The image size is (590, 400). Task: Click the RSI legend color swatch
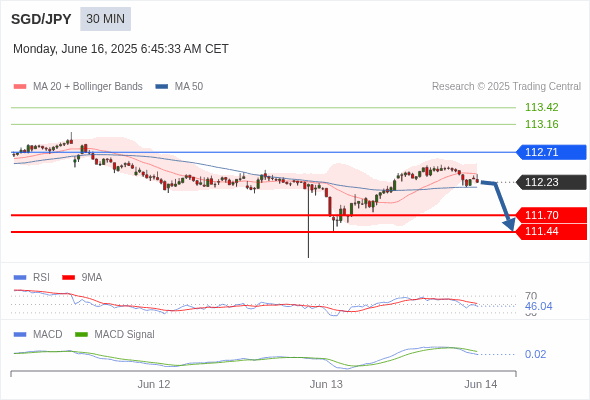pyautogui.click(x=20, y=278)
